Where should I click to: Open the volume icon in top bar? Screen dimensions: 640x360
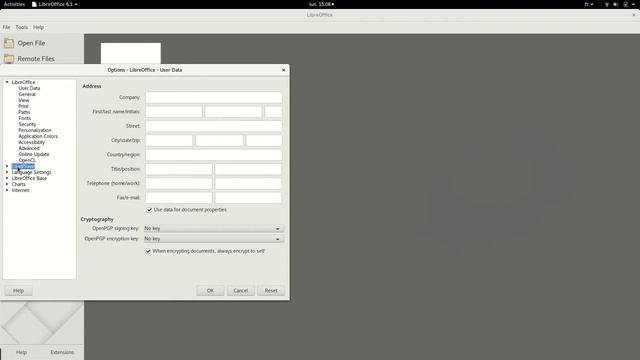click(616, 4)
